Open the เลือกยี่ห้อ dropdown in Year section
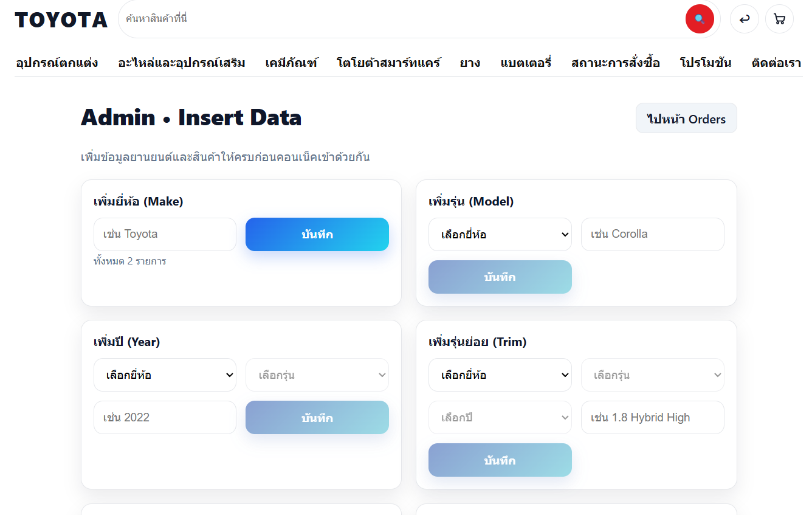The width and height of the screenshot is (812, 515). coord(165,375)
